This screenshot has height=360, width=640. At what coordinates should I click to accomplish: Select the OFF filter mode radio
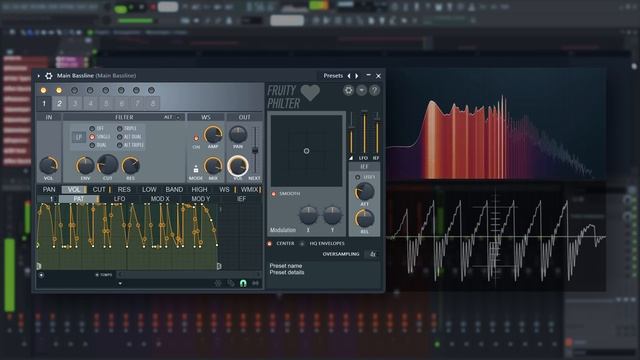92,129
